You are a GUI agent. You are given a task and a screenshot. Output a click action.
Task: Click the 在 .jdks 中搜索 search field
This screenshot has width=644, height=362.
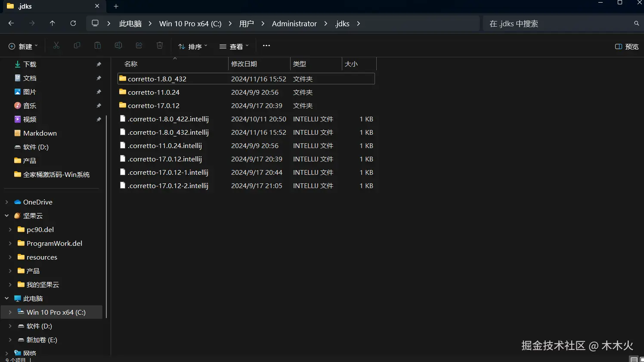559,24
